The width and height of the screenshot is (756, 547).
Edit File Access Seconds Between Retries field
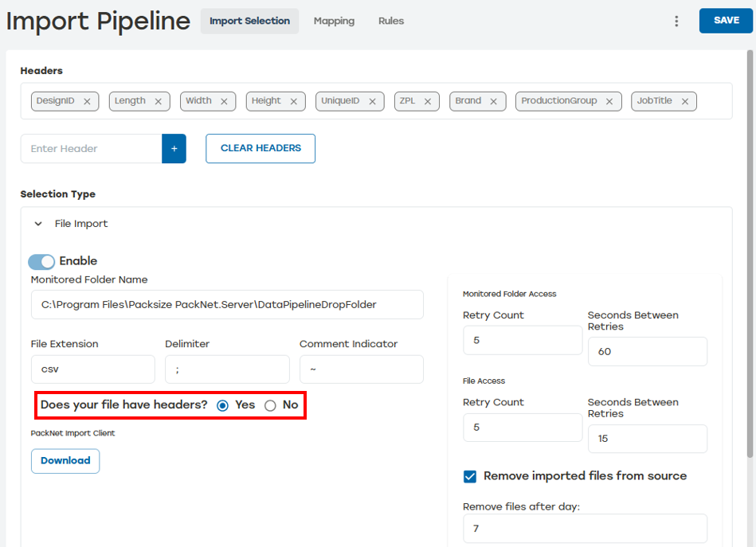648,439
